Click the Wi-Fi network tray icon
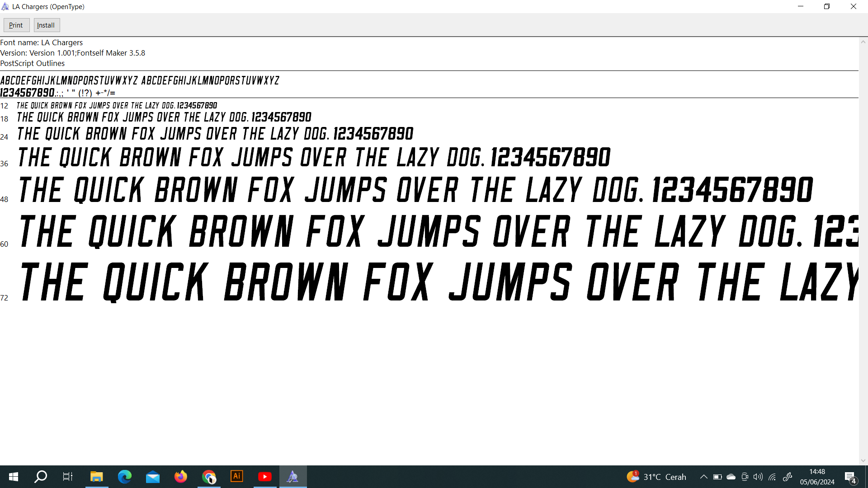The image size is (868, 488). [772, 477]
